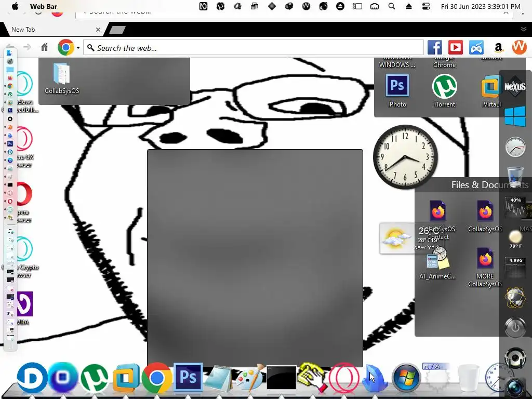Open Spotlight search magnifier in menu bar
Image resolution: width=532 pixels, height=399 pixels.
[x=392, y=6]
